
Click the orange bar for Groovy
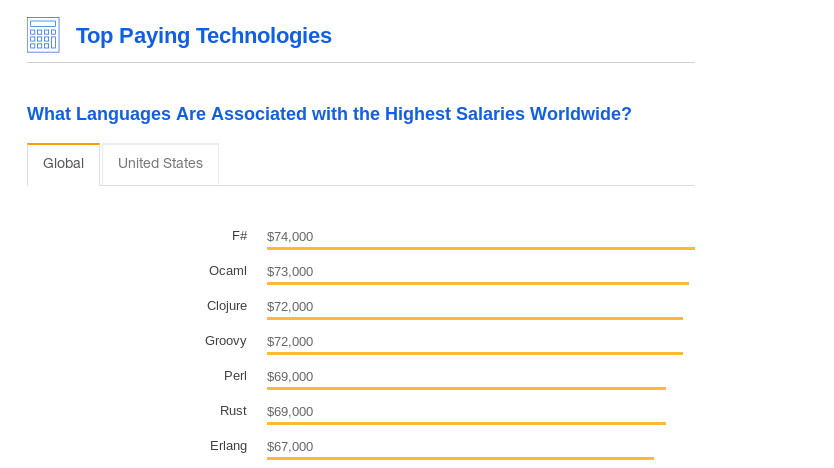click(474, 353)
